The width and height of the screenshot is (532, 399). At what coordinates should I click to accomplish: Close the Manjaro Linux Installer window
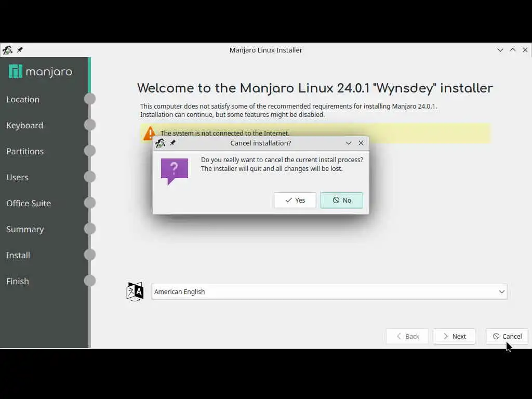525,50
